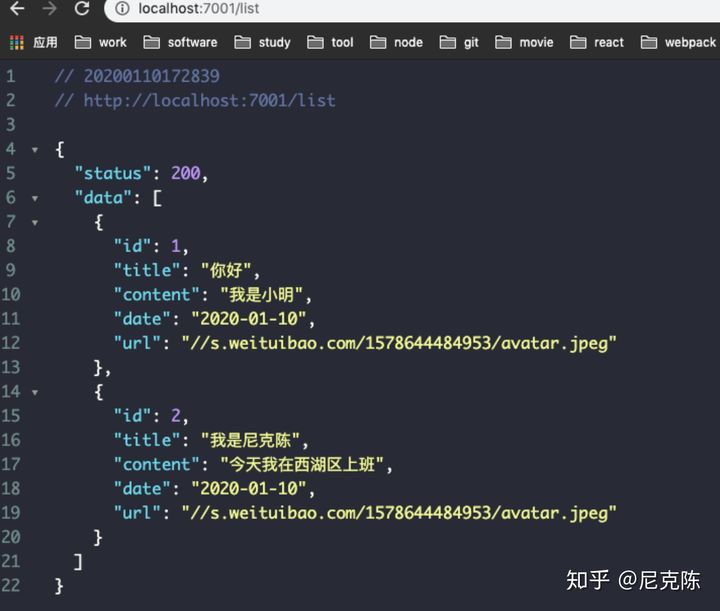Click the "id" key on line 15
The image size is (720, 611).
point(132,416)
